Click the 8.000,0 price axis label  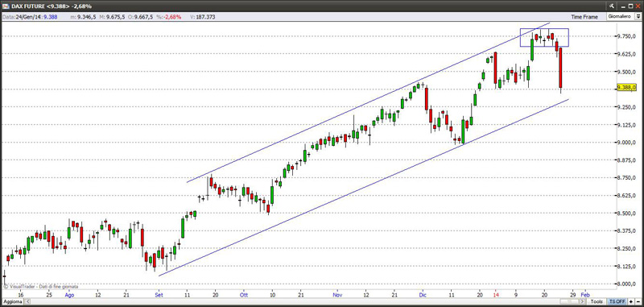tap(627, 284)
